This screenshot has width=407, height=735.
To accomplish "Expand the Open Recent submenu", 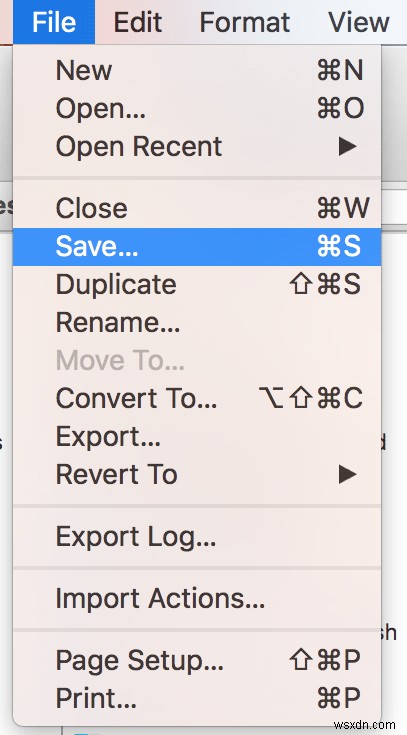I will [197, 146].
